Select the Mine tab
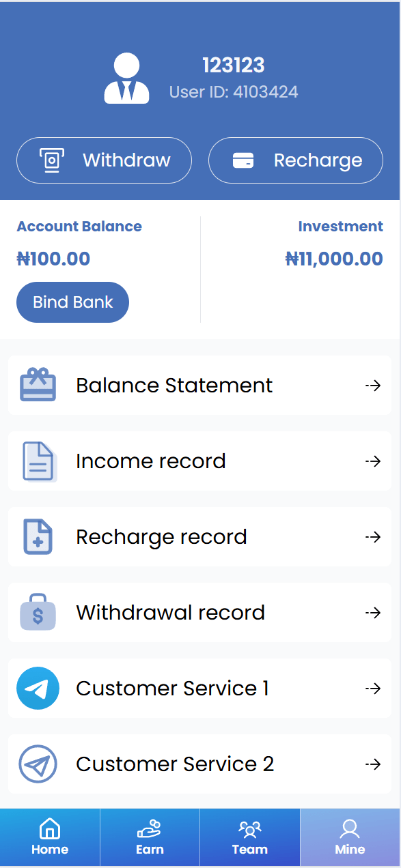This screenshot has height=868, width=401. point(350,837)
